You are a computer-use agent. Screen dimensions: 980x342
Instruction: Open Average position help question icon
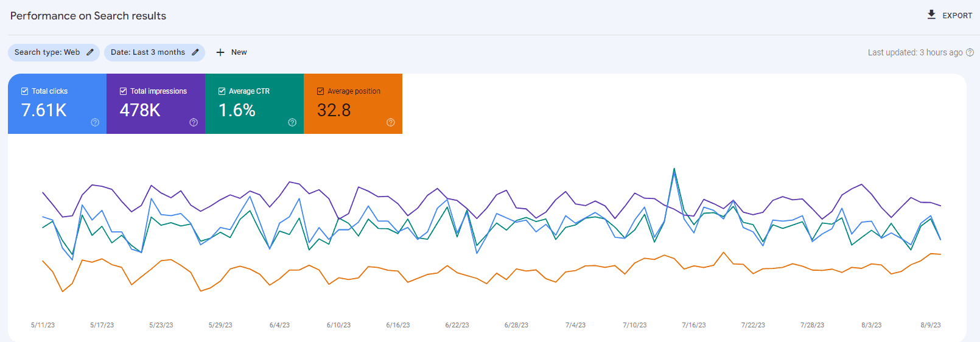391,122
